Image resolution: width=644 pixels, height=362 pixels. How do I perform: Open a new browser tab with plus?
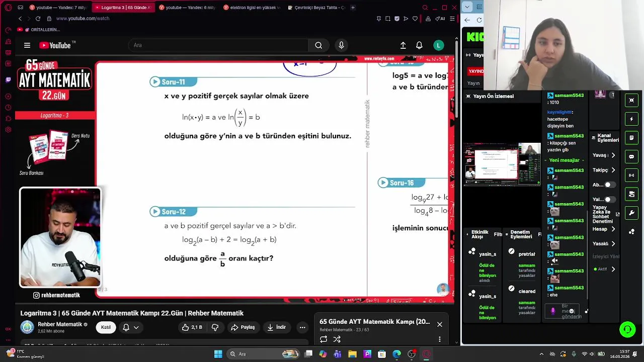coord(353,8)
